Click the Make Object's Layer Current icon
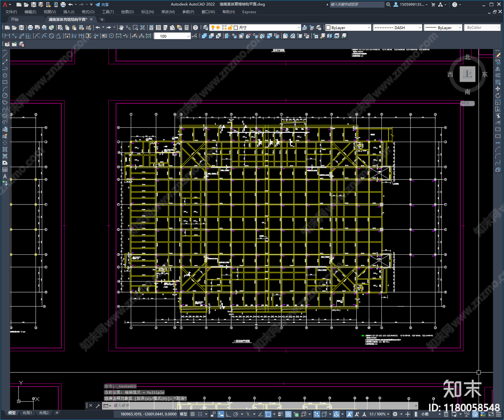Viewport: 504px width, 420px height. (x=305, y=28)
